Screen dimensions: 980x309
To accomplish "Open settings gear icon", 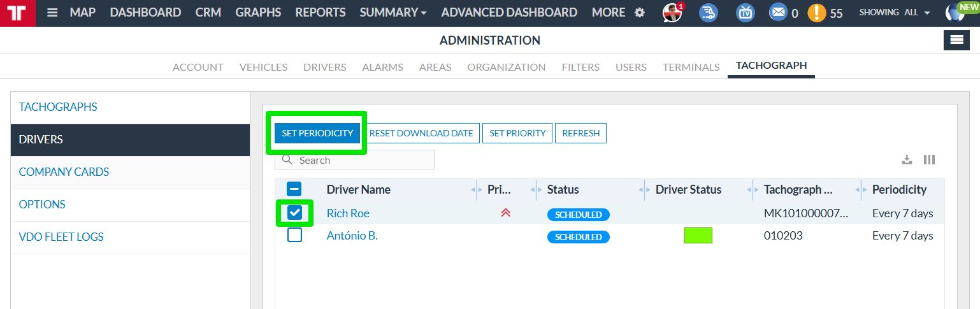I will (640, 13).
